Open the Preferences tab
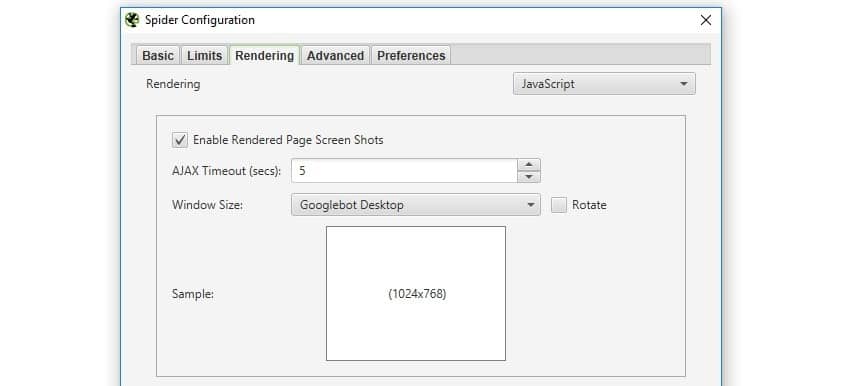 tap(411, 55)
